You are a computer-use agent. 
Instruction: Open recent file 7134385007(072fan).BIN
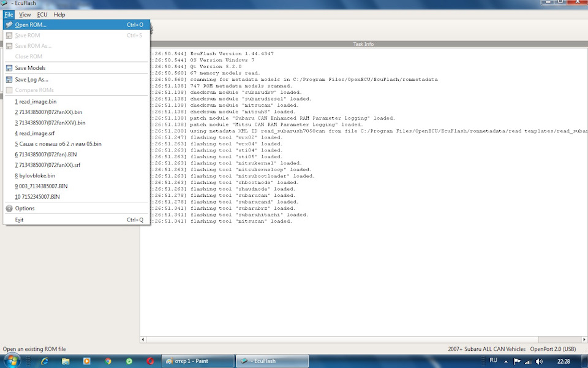[77, 155]
